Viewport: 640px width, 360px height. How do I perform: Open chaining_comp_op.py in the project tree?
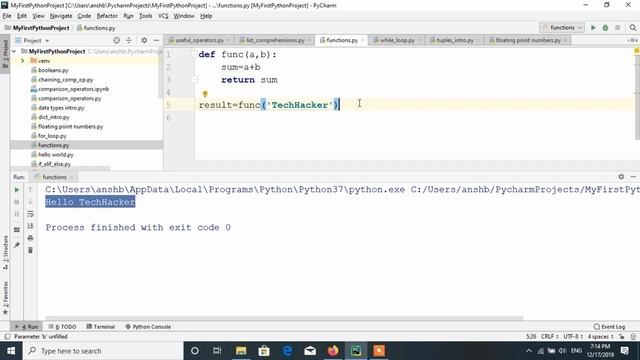[x=65, y=80]
